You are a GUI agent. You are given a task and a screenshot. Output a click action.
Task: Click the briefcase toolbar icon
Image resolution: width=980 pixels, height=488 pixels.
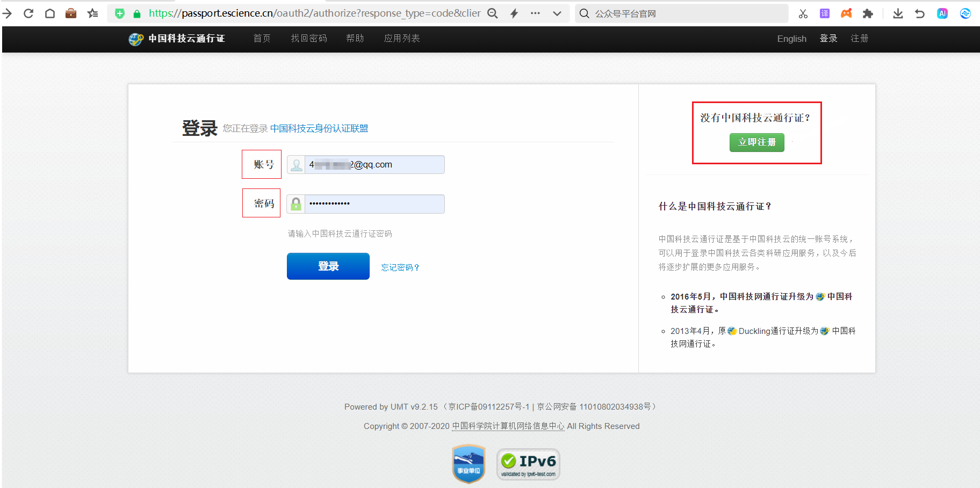pos(71,13)
